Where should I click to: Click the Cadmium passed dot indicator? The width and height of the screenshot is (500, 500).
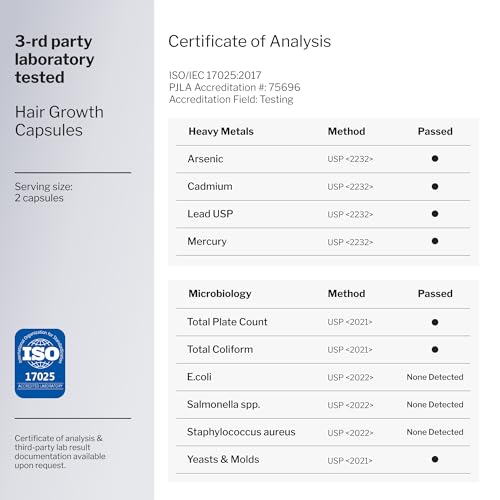(x=435, y=186)
